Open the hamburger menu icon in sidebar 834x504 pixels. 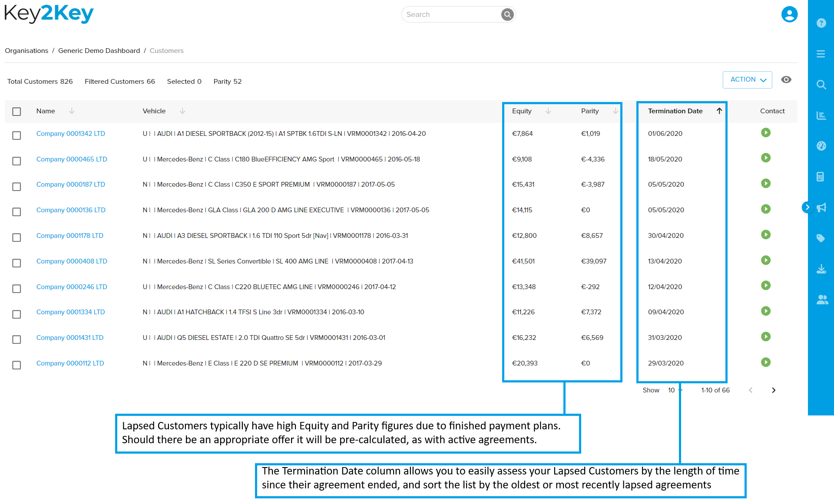pyautogui.click(x=821, y=54)
